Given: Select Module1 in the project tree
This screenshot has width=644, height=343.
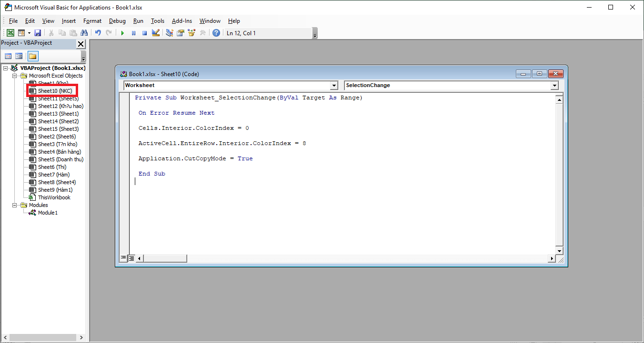Looking at the screenshot, I should [48, 213].
